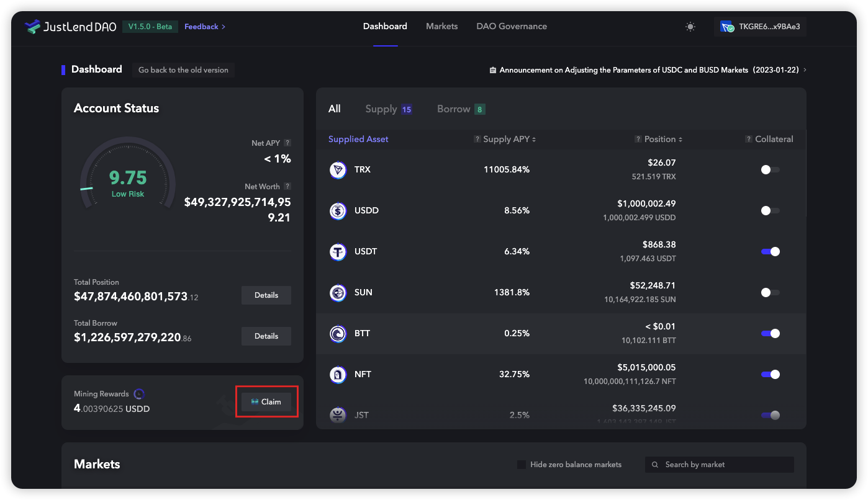Click the JustLend DAO logo
This screenshot has width=868, height=500.
tap(70, 27)
